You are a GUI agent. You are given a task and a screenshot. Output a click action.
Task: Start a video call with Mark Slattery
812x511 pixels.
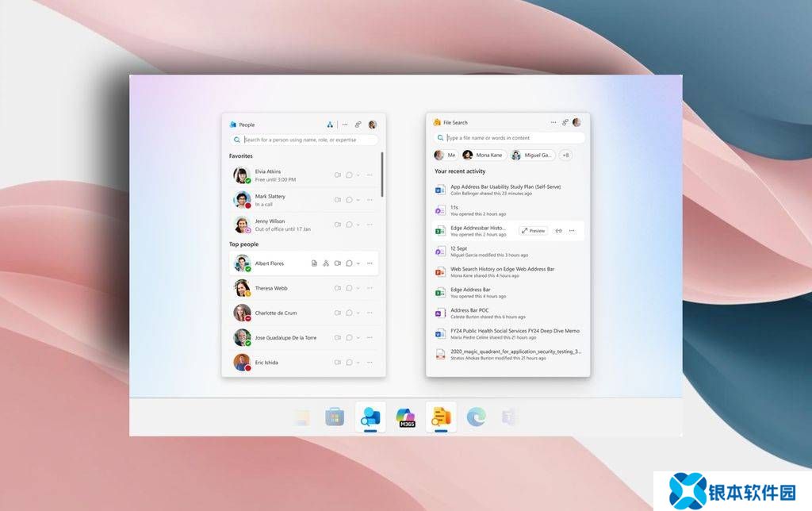[x=338, y=200]
